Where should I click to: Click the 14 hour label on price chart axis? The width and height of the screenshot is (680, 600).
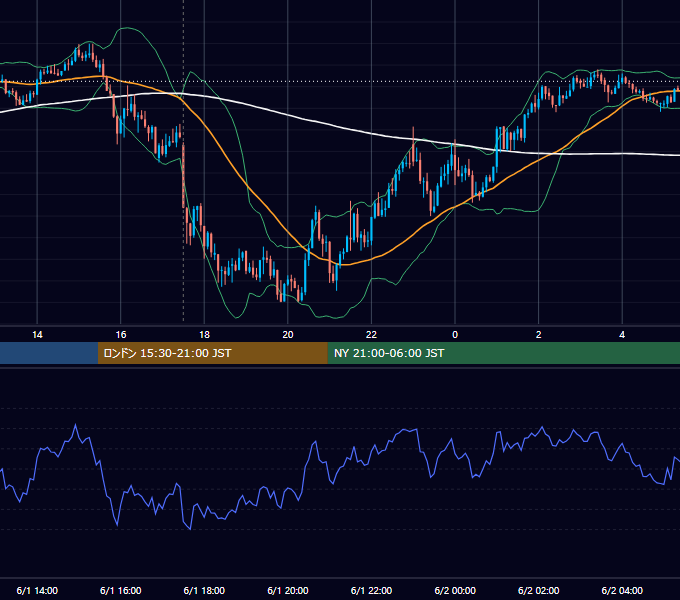coord(37,335)
